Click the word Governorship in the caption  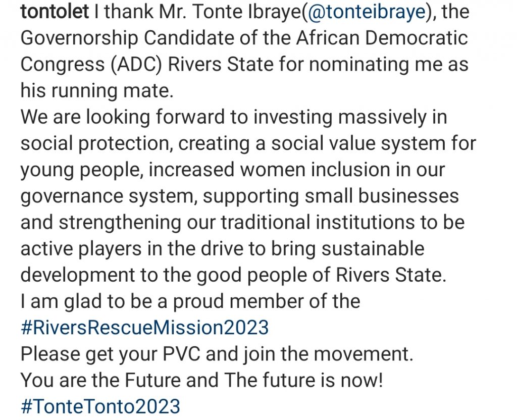(79, 38)
